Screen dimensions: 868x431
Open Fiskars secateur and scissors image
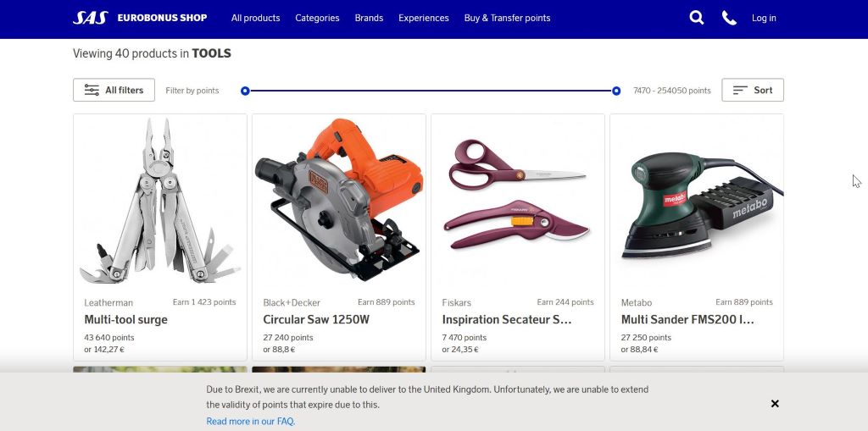click(x=518, y=201)
